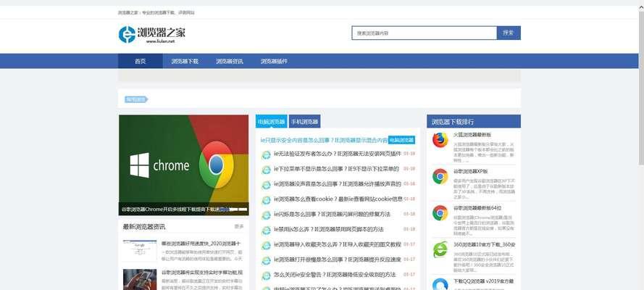This screenshot has height=290, width=644.
Task: Switch to the 电脑浏览器 tab
Action: point(271,122)
